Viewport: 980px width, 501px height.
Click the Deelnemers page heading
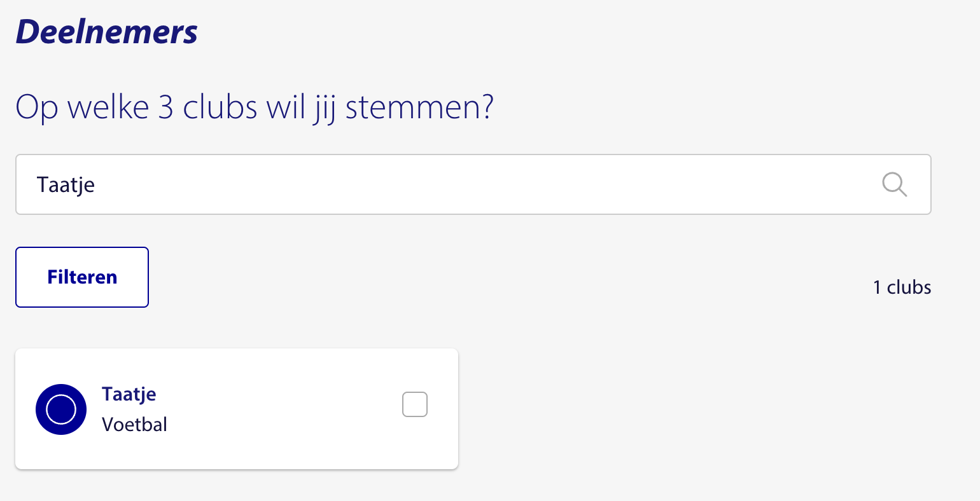[106, 31]
